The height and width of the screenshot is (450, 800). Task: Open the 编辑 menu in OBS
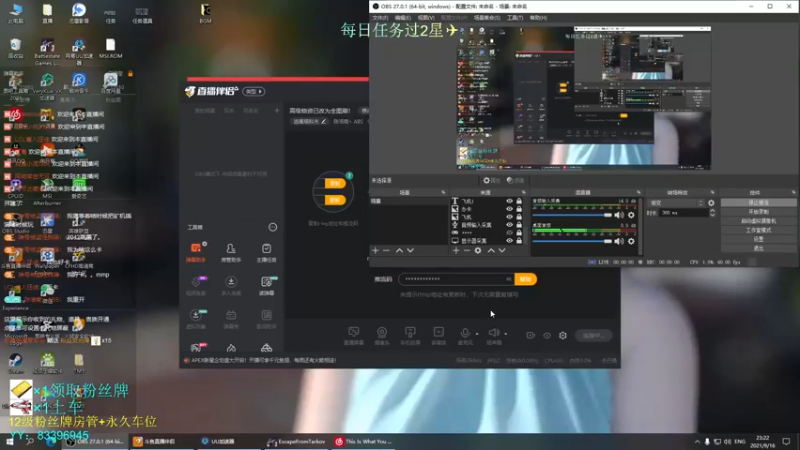(x=403, y=18)
